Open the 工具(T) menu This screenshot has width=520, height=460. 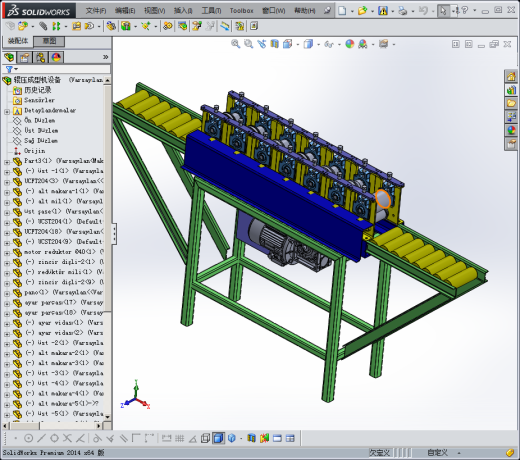tap(211, 11)
